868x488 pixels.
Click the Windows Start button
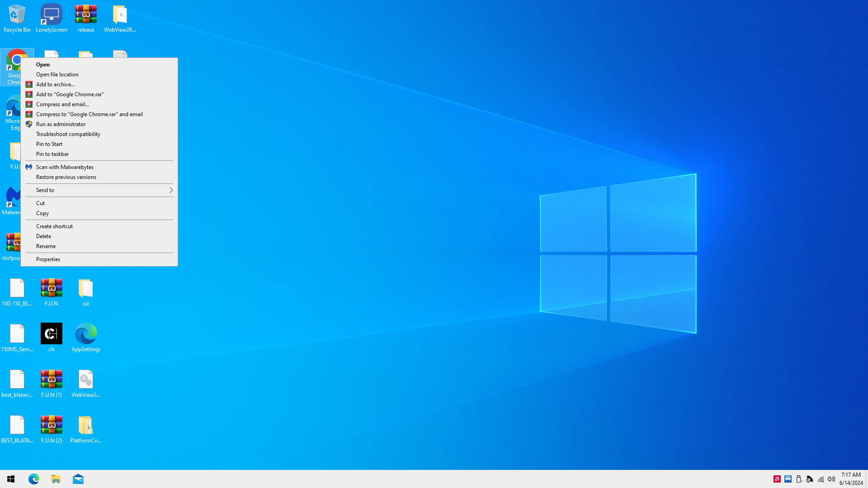(x=11, y=479)
